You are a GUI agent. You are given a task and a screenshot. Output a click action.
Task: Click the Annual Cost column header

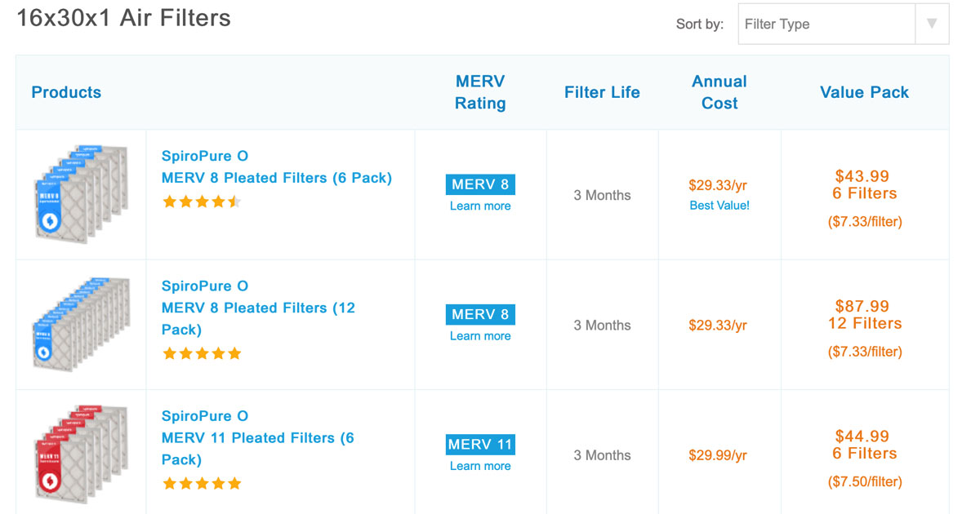pyautogui.click(x=719, y=92)
